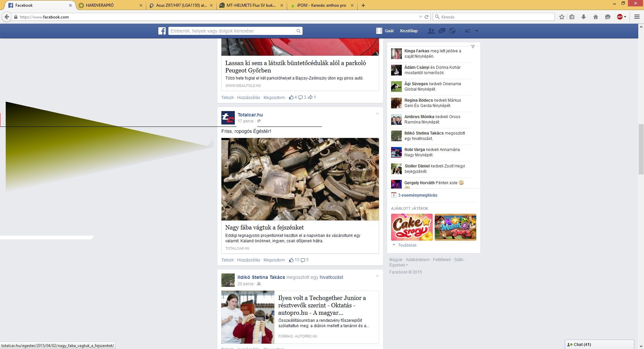
Task: Click the page vertical scrollbar thumb
Action: (641, 149)
